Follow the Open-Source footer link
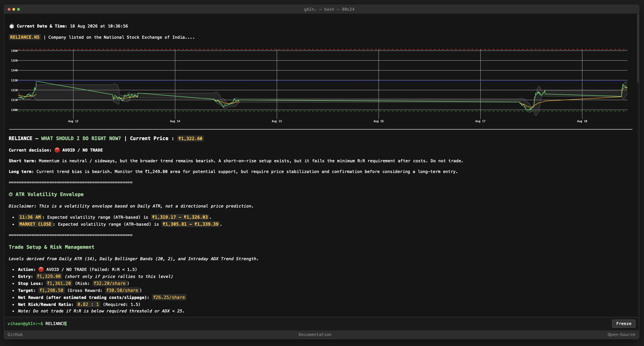 click(x=621, y=335)
